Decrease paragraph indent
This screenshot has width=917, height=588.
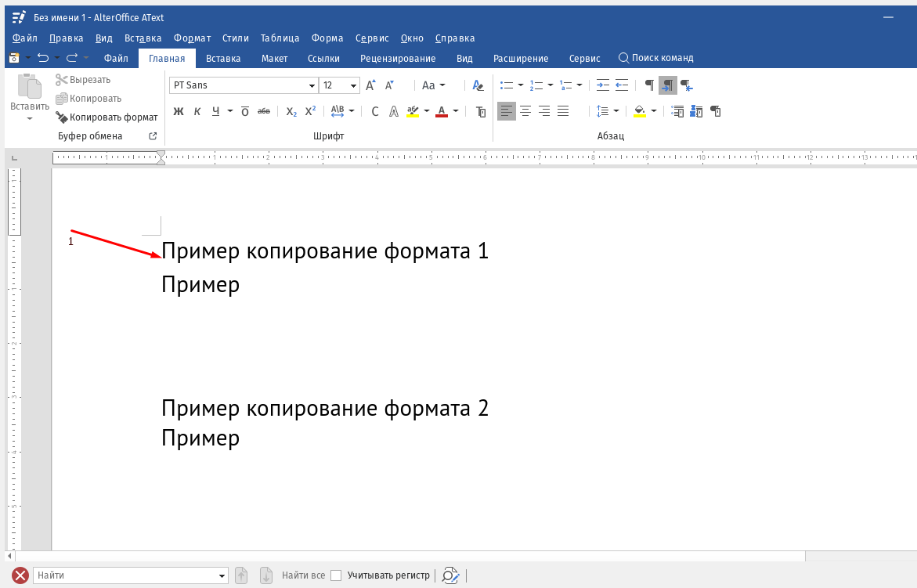622,85
